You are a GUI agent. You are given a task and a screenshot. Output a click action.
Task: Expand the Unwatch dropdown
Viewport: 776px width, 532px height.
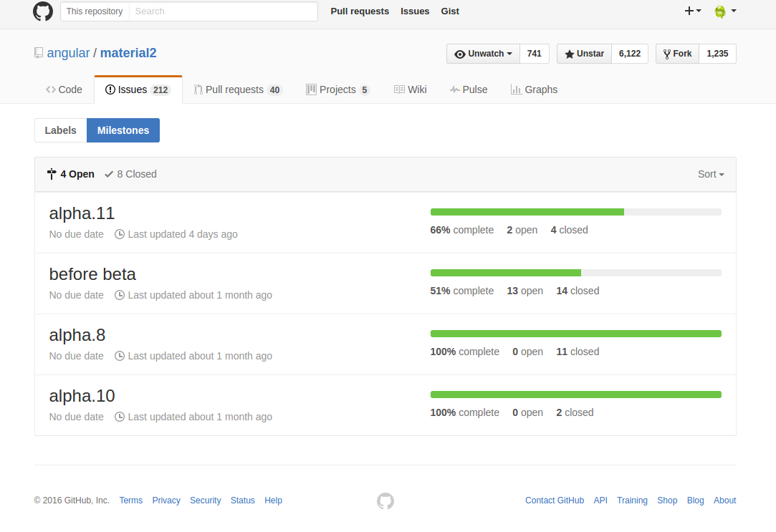[483, 54]
